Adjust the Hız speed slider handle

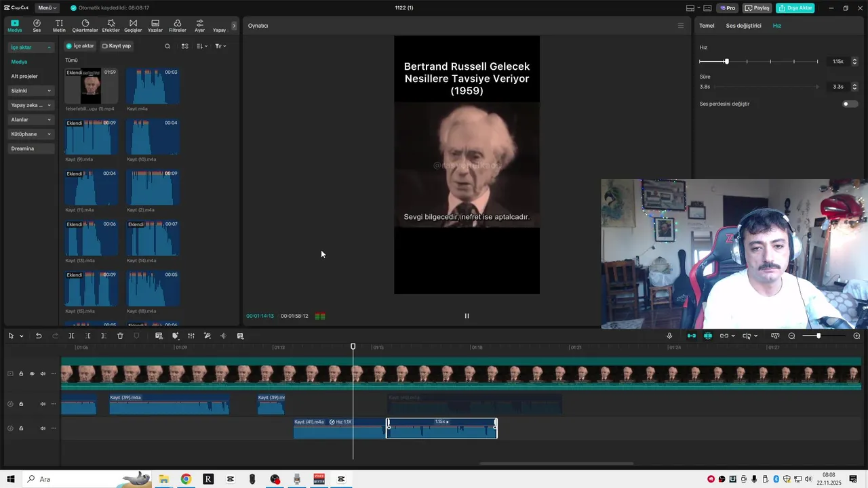click(726, 62)
